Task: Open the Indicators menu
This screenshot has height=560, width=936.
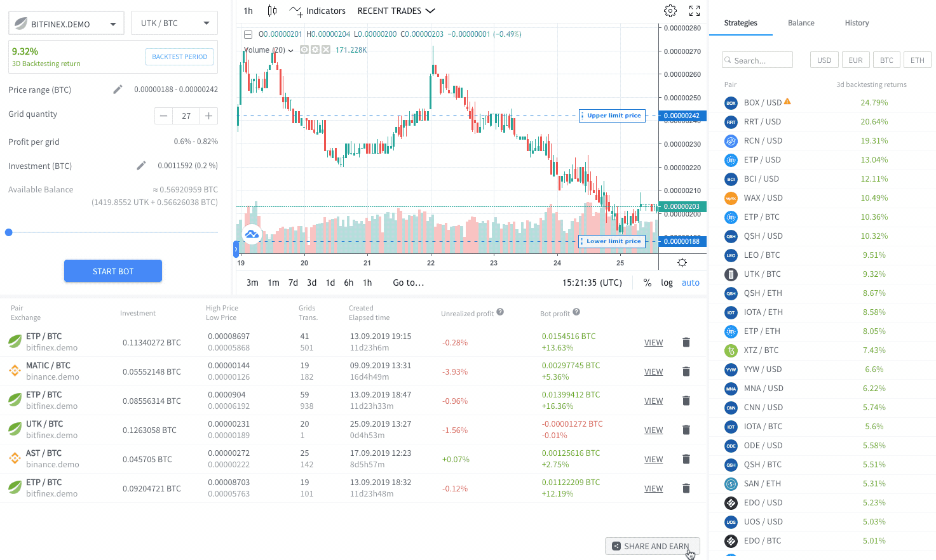Action: (318, 11)
